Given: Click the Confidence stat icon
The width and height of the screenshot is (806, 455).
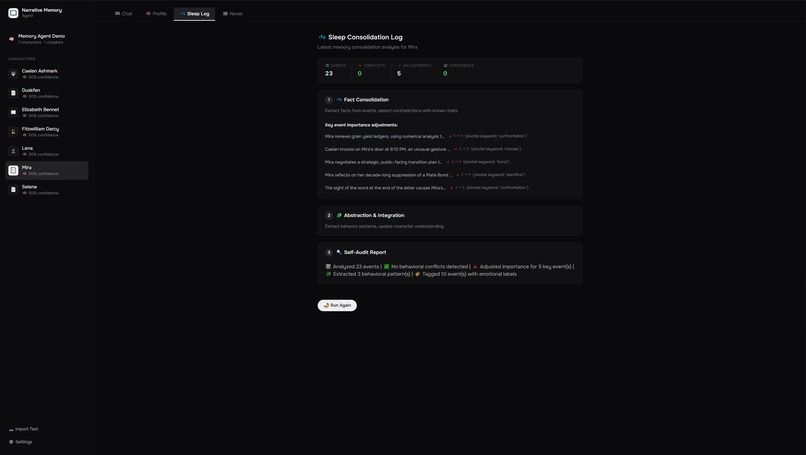Looking at the screenshot, I should pos(446,65).
